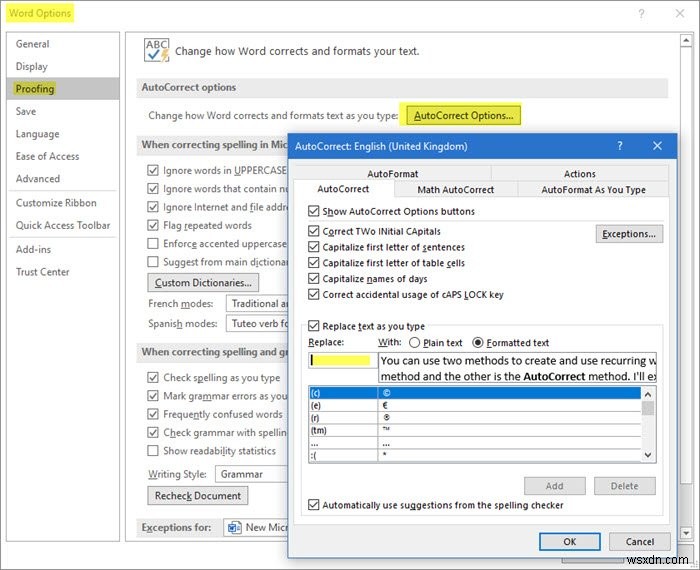Enable Suggest from main dictionary only checkbox
700x570 pixels.
[x=153, y=262]
